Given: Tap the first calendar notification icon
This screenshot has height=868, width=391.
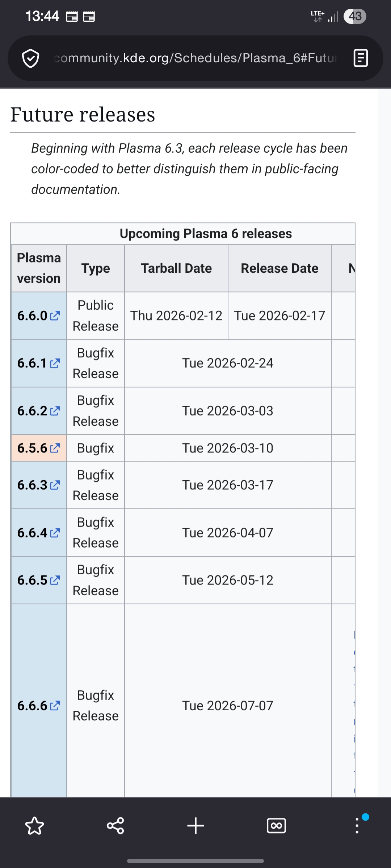Looking at the screenshot, I should [x=72, y=17].
